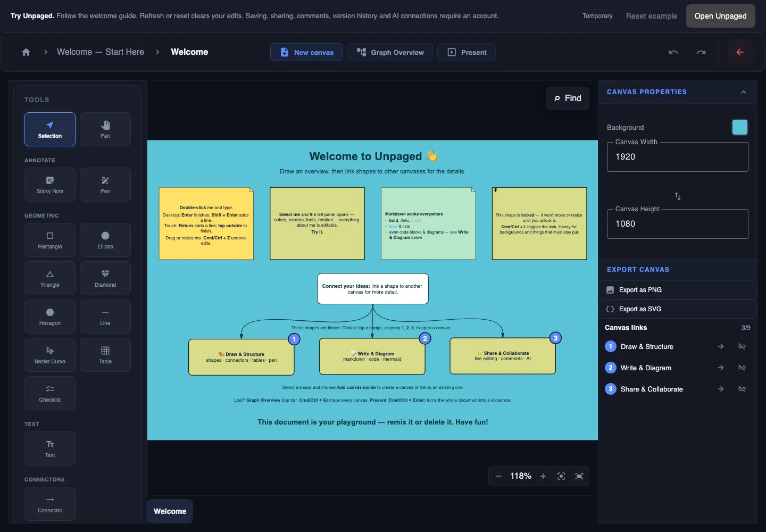
Task: Select the Hexagon shape tool
Action: pos(50,317)
